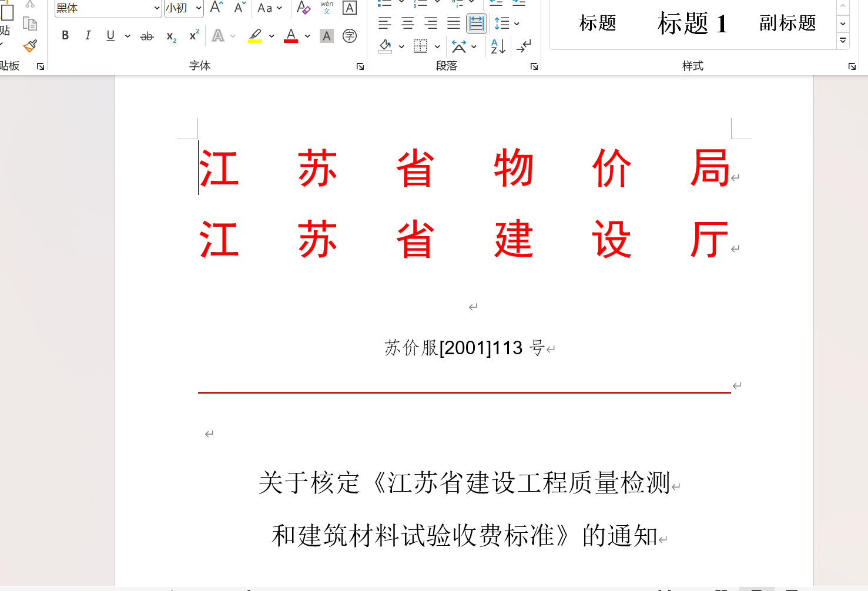Open the font group dialog launcher

coord(360,66)
